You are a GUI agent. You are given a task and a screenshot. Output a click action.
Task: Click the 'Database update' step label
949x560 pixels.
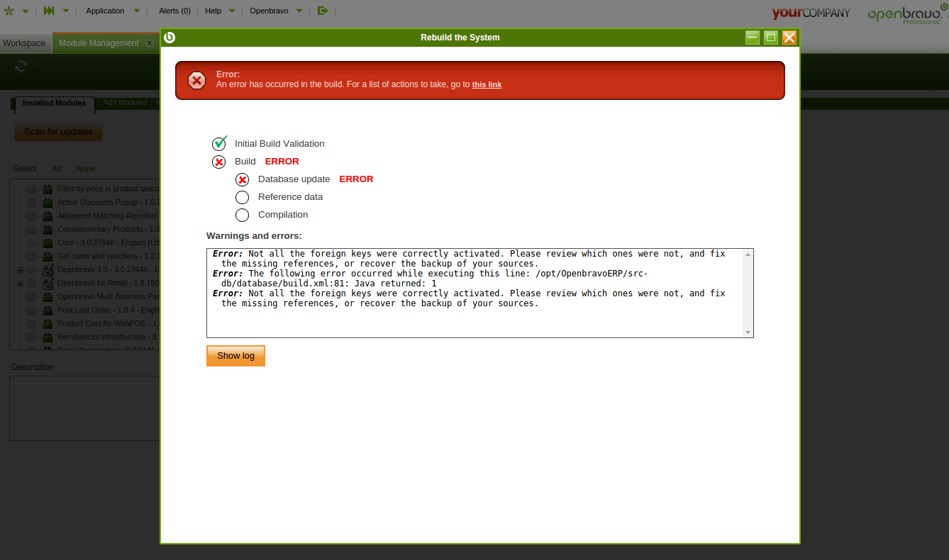294,179
